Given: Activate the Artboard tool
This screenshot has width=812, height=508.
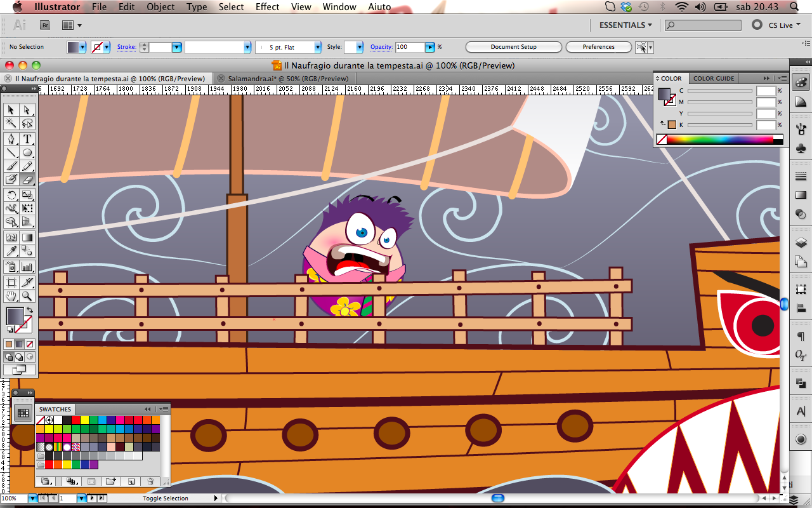Looking at the screenshot, I should click(11, 283).
